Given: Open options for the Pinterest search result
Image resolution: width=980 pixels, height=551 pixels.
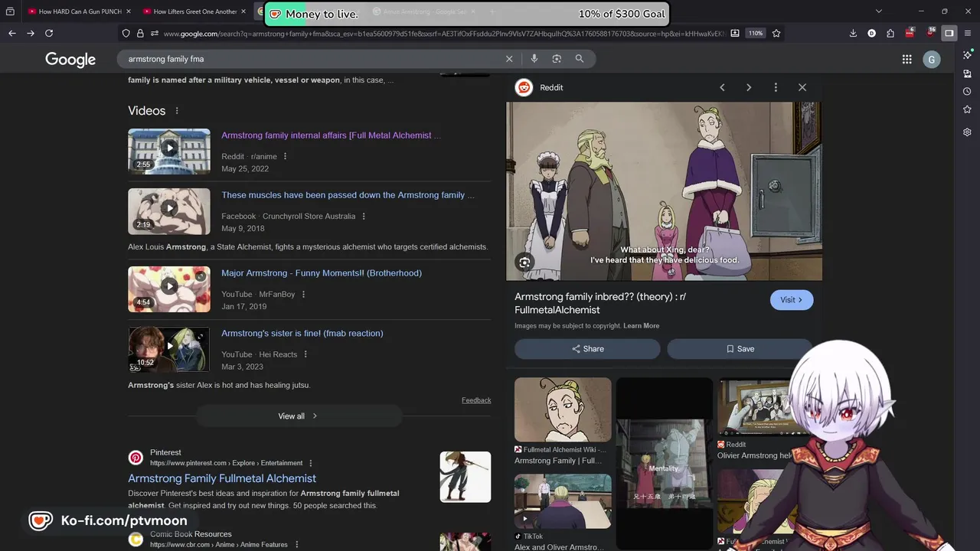Looking at the screenshot, I should coord(310,463).
